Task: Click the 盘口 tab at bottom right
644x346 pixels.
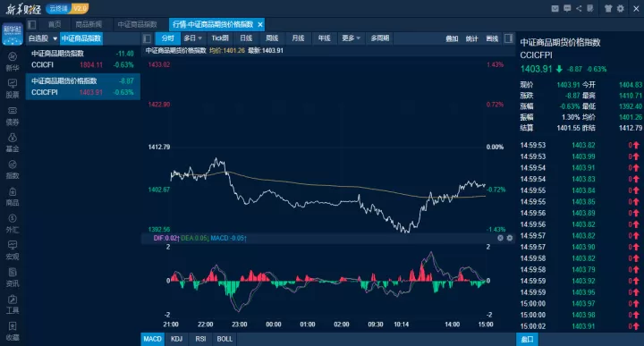Action: point(527,340)
